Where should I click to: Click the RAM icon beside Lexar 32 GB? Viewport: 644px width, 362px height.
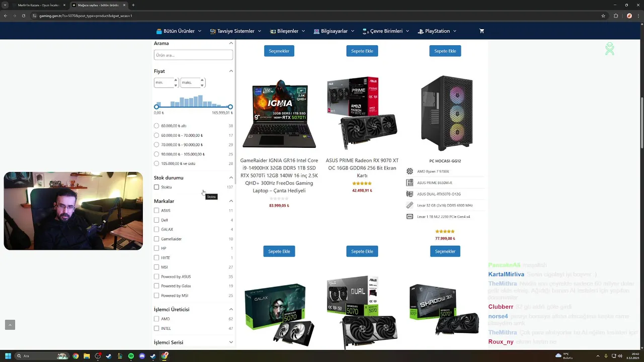click(x=410, y=205)
